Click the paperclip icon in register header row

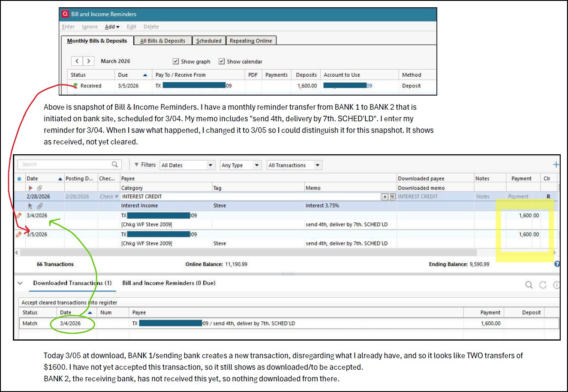click(39, 188)
